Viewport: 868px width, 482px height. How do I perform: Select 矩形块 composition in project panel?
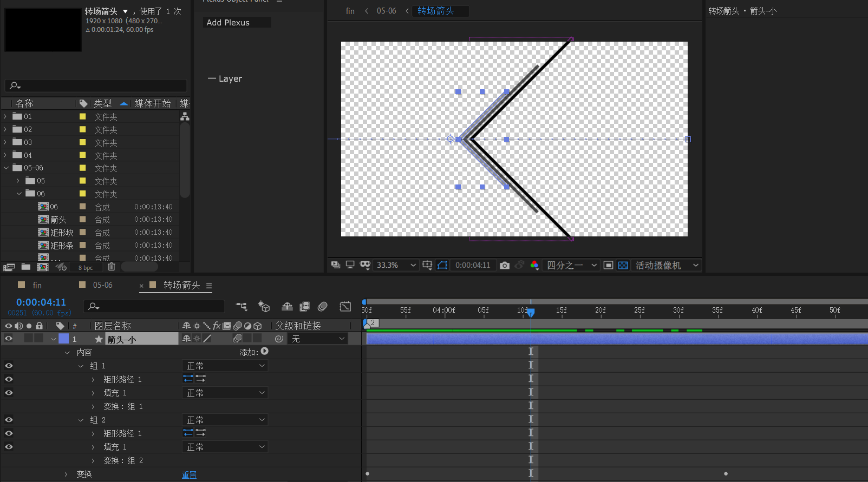tap(62, 233)
